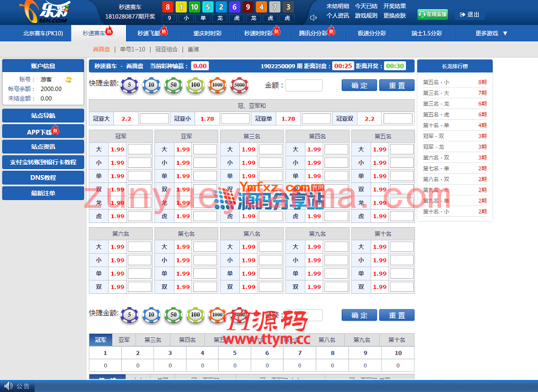Reset bets with top 重置 button

pos(397,85)
